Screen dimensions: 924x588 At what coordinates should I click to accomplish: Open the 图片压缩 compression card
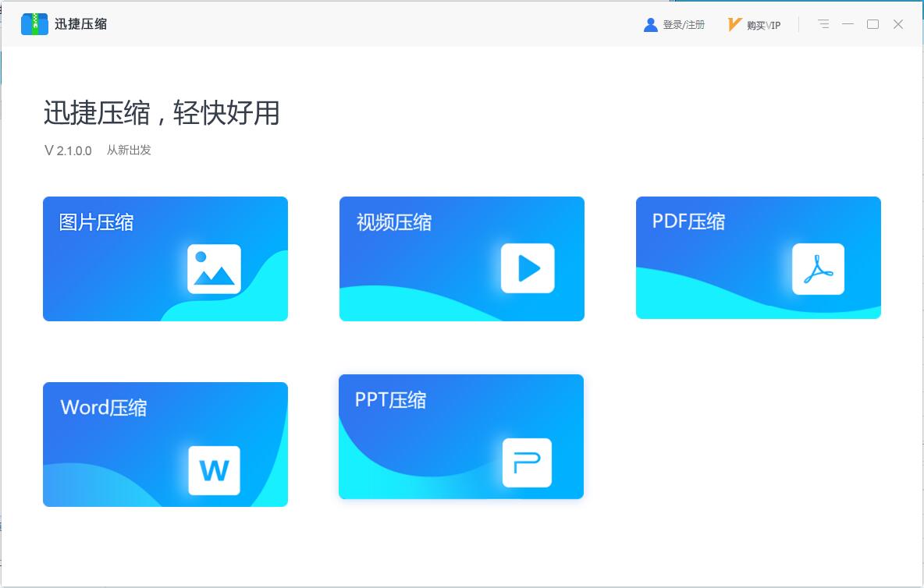pyautogui.click(x=165, y=258)
